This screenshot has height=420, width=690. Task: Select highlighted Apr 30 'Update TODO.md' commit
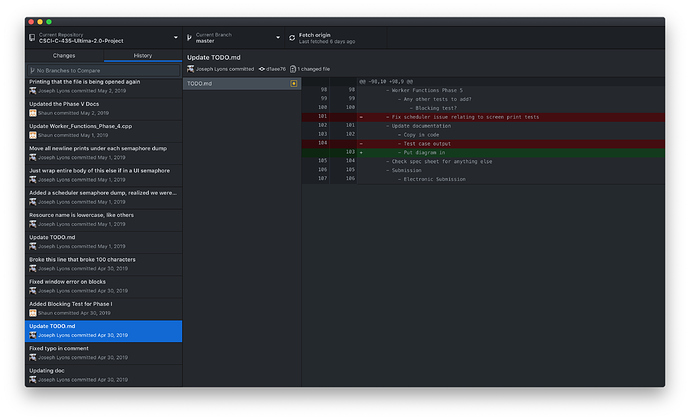pos(104,331)
